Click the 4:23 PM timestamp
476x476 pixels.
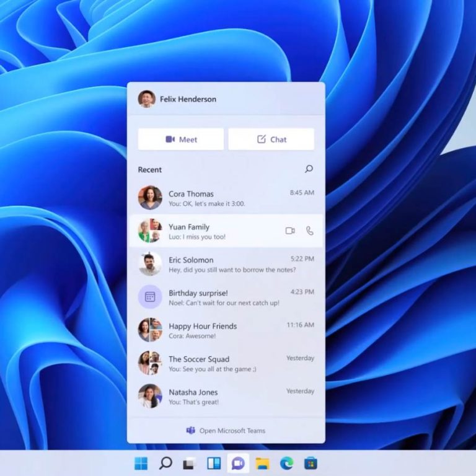(x=302, y=292)
